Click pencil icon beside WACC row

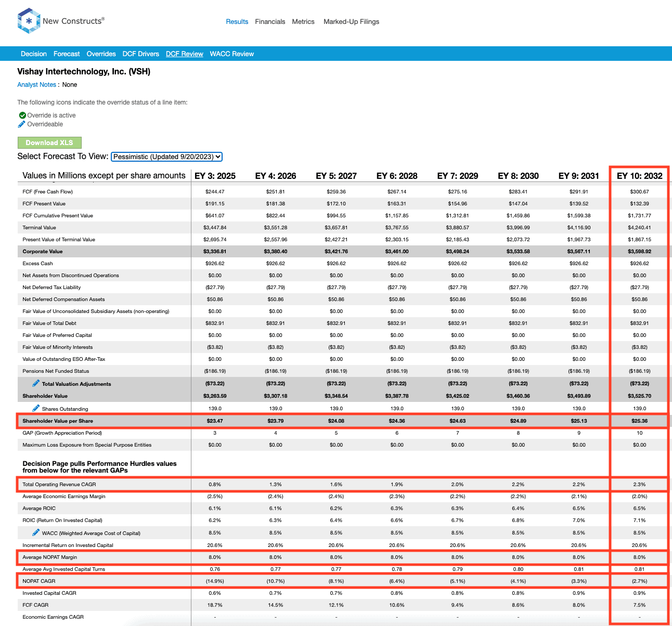coord(36,532)
